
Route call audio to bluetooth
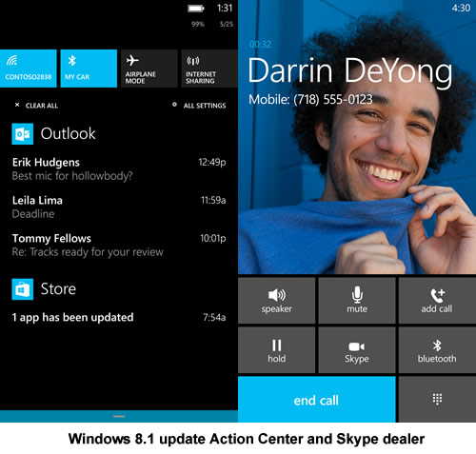point(437,350)
